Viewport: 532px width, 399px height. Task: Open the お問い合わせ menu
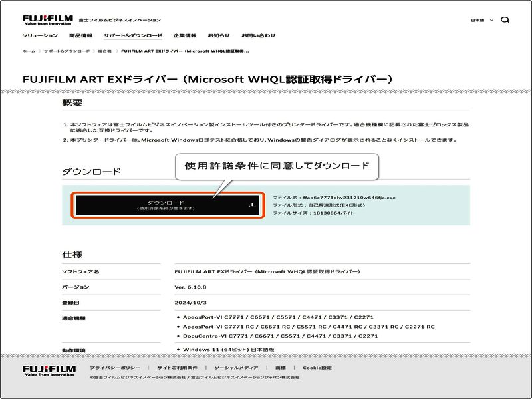(x=259, y=35)
